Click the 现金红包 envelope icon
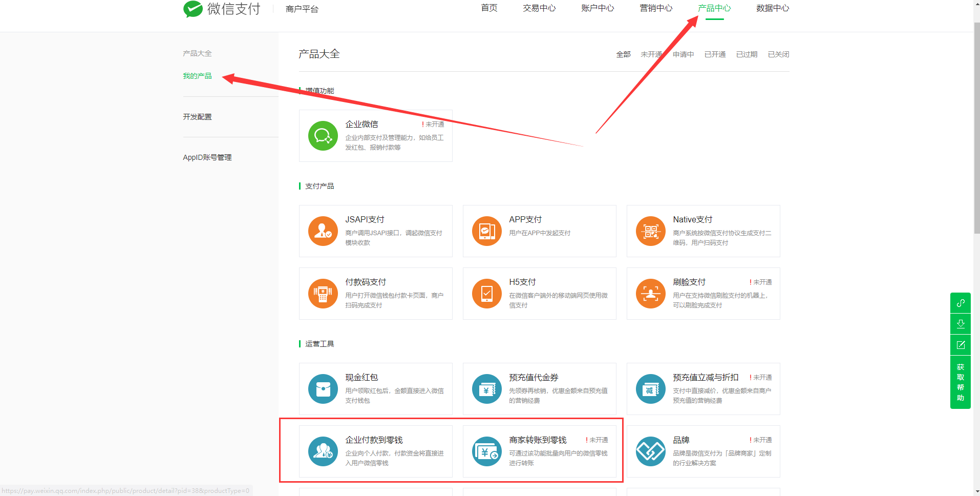980x496 pixels. pyautogui.click(x=323, y=389)
